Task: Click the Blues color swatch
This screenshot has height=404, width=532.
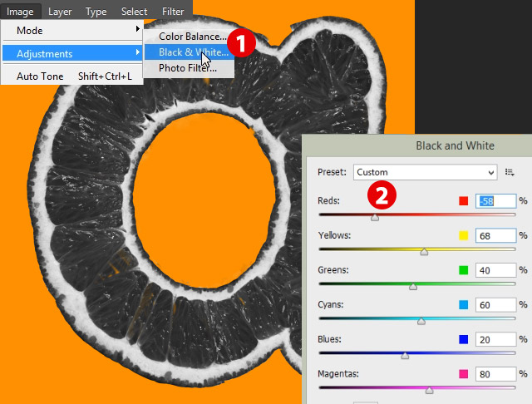Action: [x=464, y=339]
